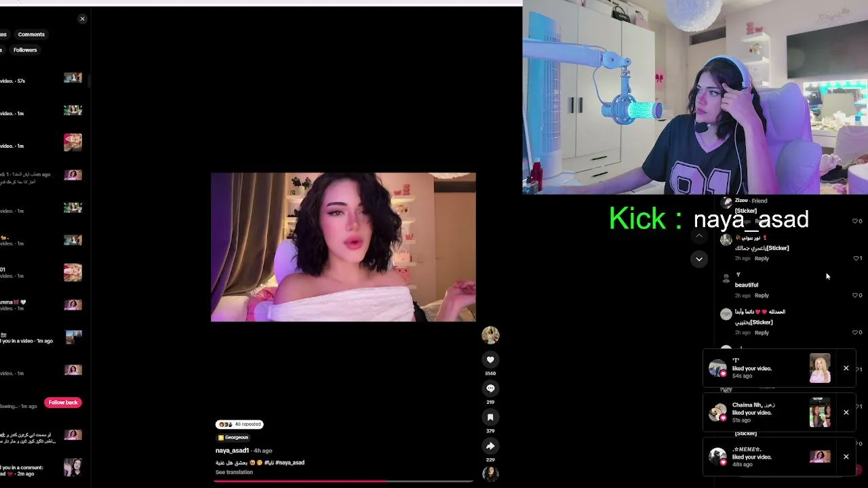The height and width of the screenshot is (488, 868).
Task: Open the naya_asad1 username link
Action: coord(232,451)
